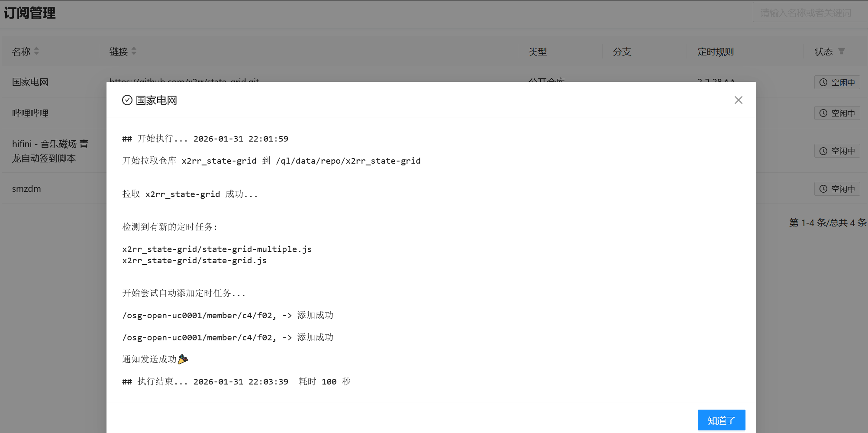Click the sort caret icon on the 名称 header
Viewport: 868px width, 433px height.
pos(36,51)
